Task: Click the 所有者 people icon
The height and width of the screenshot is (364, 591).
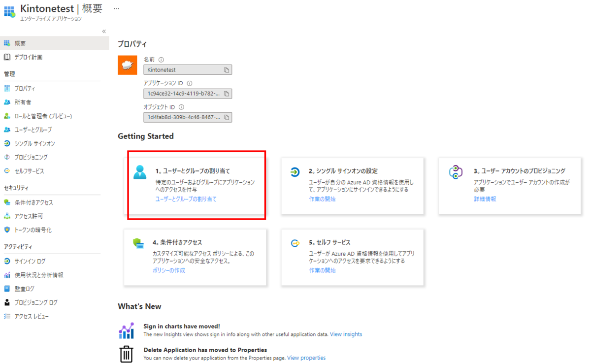Action: (x=7, y=102)
